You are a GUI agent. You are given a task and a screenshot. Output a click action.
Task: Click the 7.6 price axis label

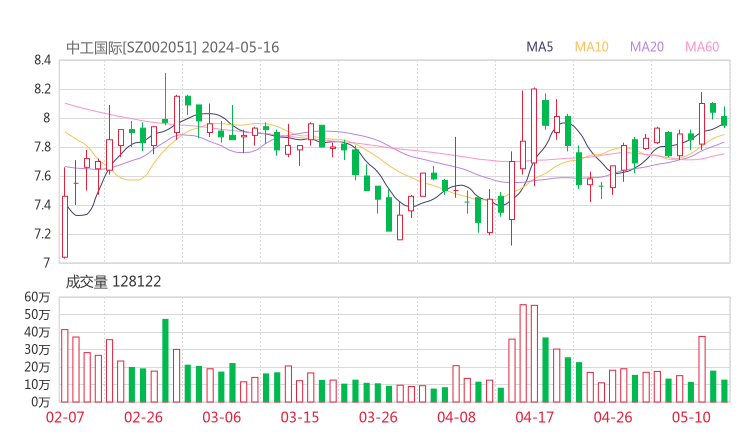(x=42, y=176)
